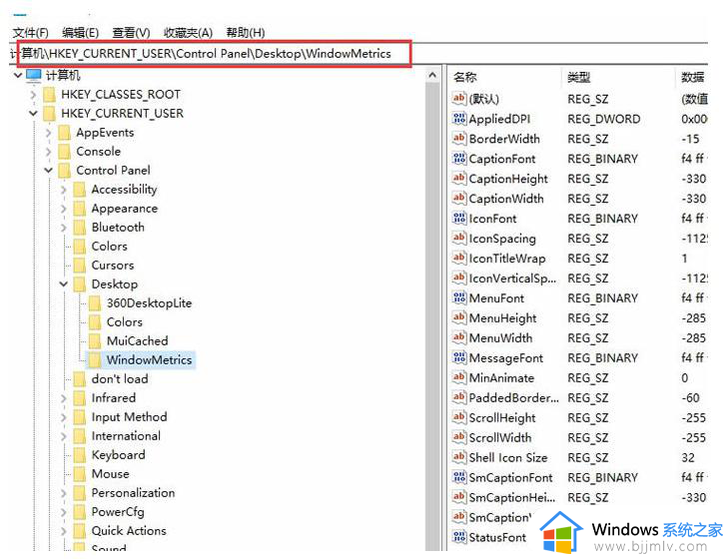Expand the Console key chevron
Screen dimensions: 728x560
48,152
